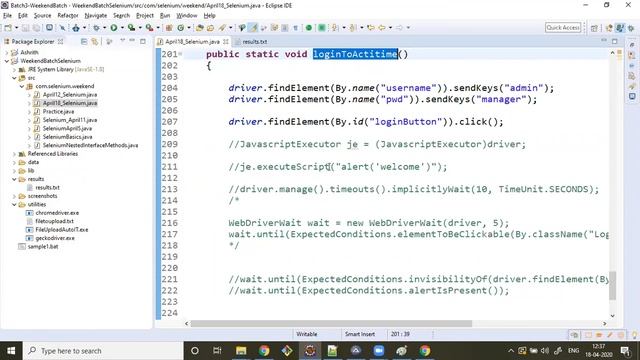Click the Coverage launch toolbar icon

coord(131,28)
